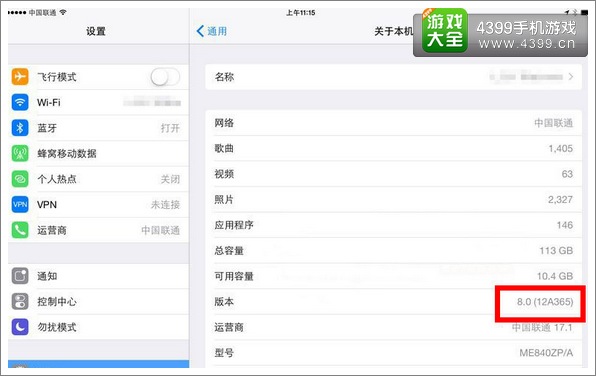Select the 照片 row showing 2,327
The height and width of the screenshot is (376, 596).
click(393, 199)
